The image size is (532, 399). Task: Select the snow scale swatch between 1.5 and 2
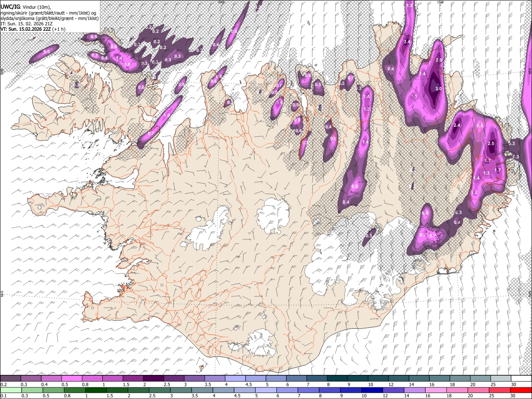point(133,378)
